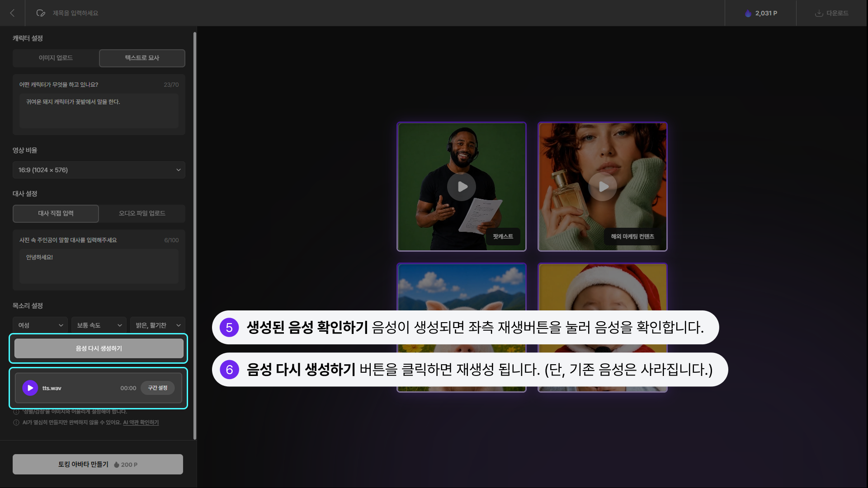The height and width of the screenshot is (488, 868).
Task: Click the info icon beside AI disclaimer
Action: (x=16, y=422)
